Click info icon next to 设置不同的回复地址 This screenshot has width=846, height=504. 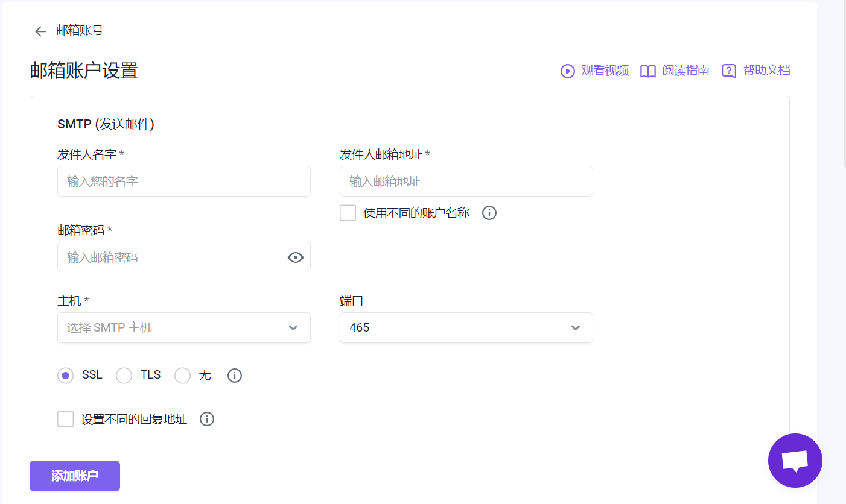point(207,419)
